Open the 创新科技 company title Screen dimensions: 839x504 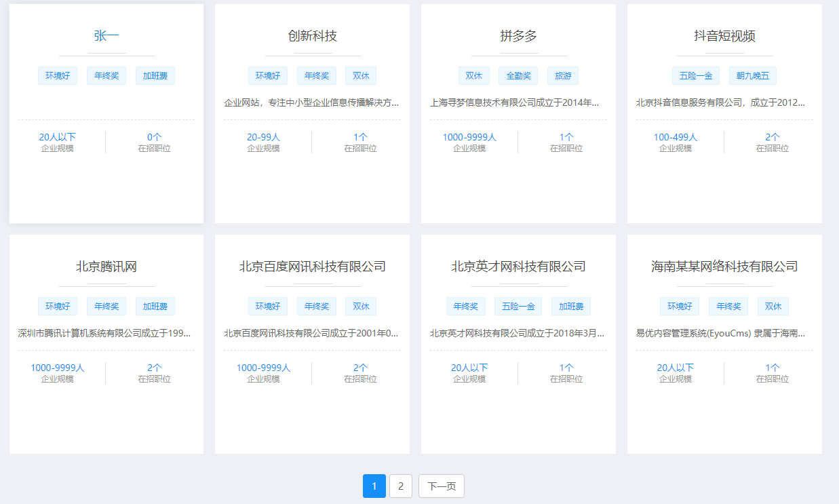(x=313, y=36)
